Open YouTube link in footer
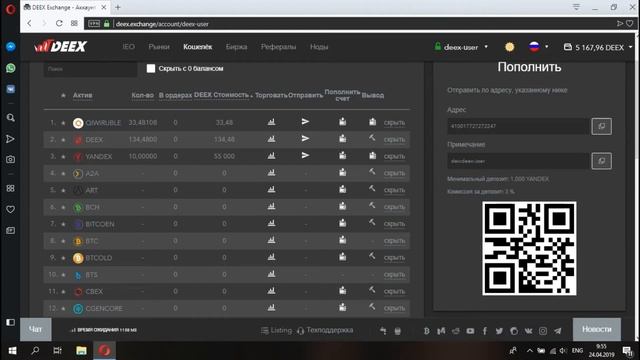The width and height of the screenshot is (640, 360). [x=470, y=331]
